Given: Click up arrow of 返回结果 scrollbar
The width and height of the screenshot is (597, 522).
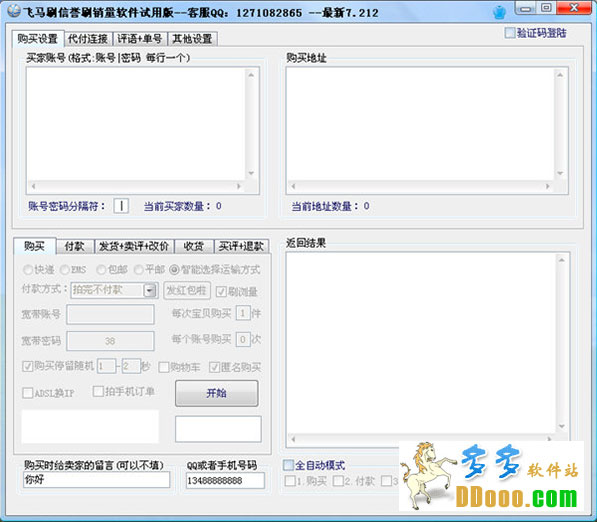Looking at the screenshot, I should [x=562, y=260].
